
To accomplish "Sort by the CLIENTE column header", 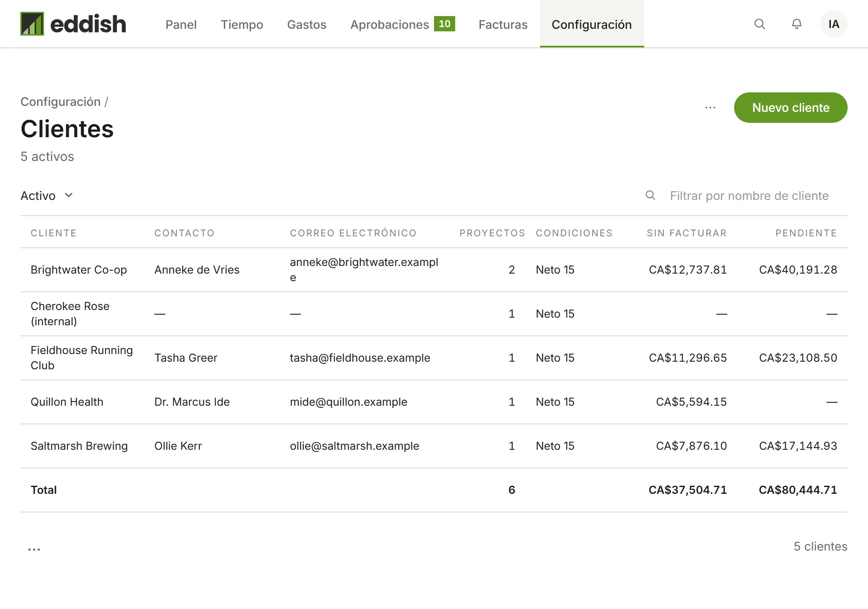I will pos(53,233).
